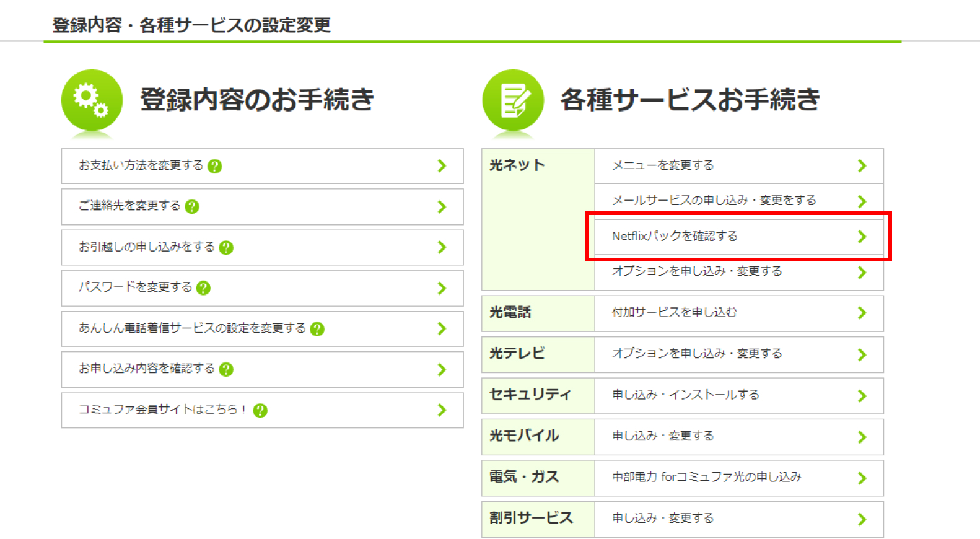
Task: Open セキュリティ 申し込み・インストールする
Action: point(739,395)
